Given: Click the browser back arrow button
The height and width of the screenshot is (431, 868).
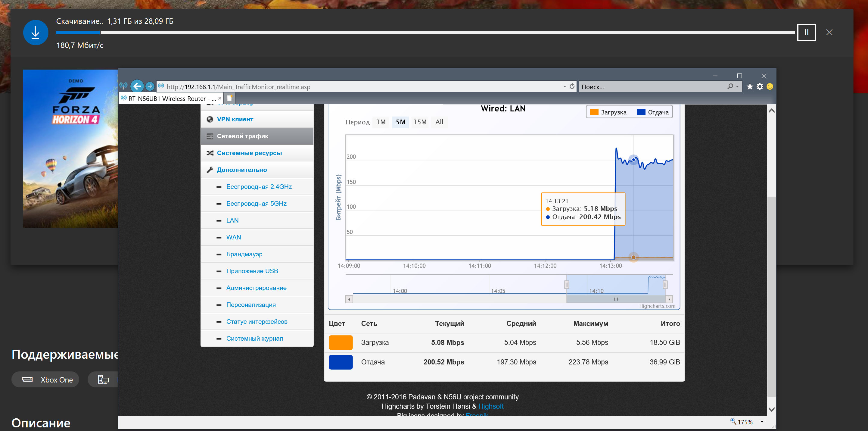Looking at the screenshot, I should [x=137, y=87].
